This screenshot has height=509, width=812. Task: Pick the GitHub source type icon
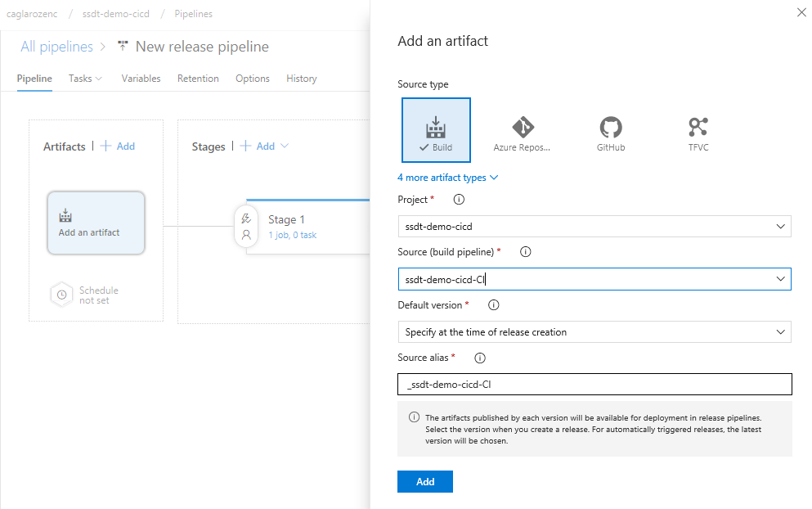[610, 131]
